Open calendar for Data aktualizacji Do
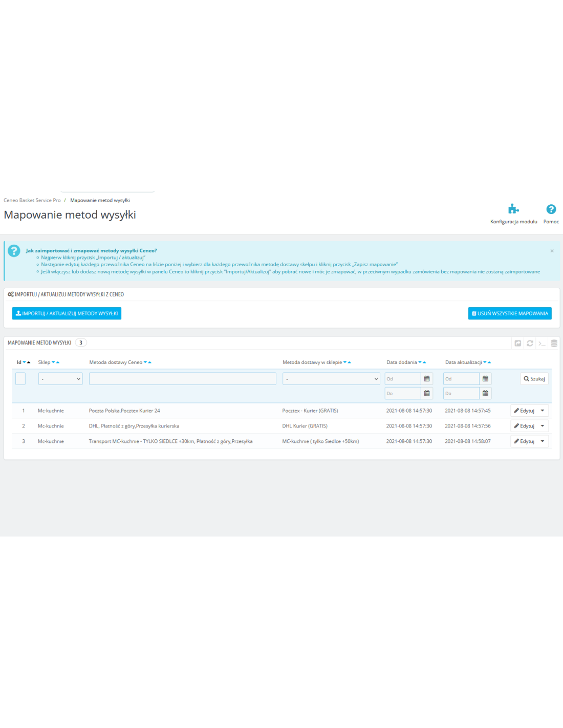Image resolution: width=563 pixels, height=728 pixels. pos(485,393)
